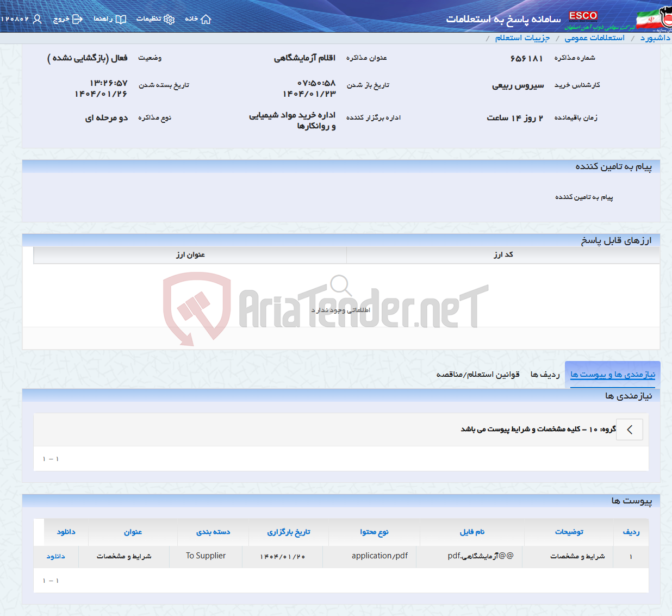Select user number ۱۲۰۸۰۲ in header
This screenshot has height=616, width=672.
click(x=15, y=19)
